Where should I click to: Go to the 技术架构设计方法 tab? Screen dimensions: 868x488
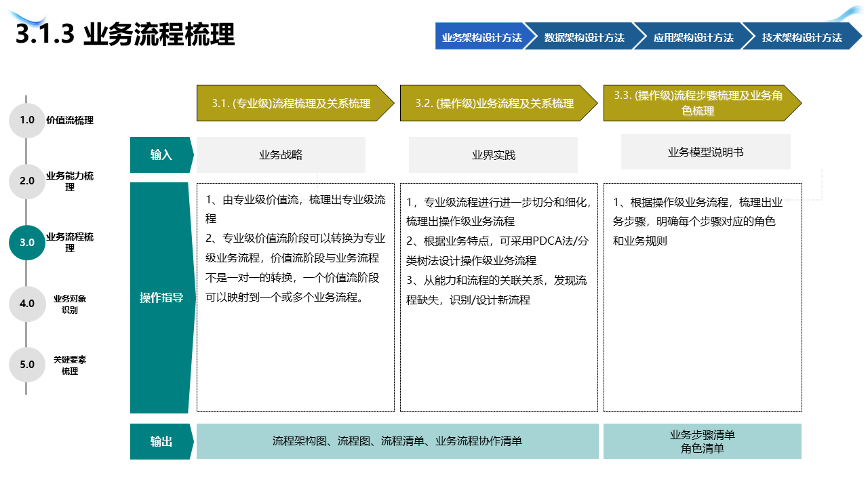(802, 37)
